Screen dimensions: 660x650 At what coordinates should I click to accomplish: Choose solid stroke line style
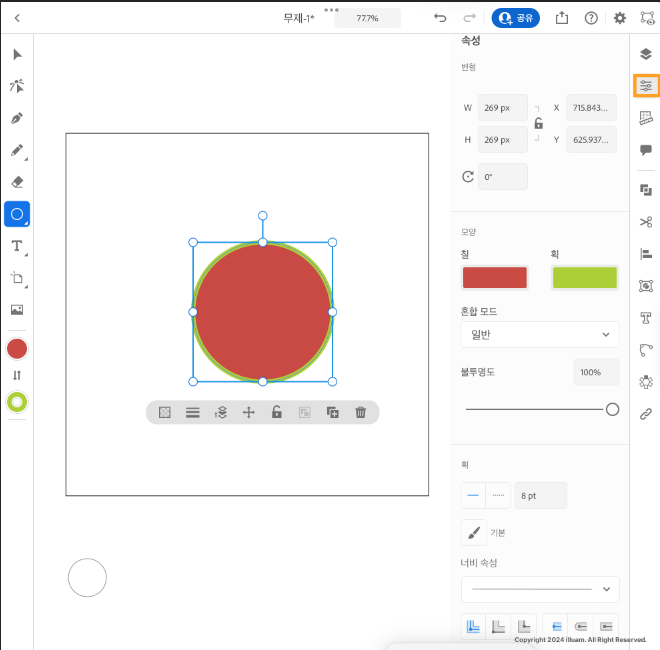473,495
